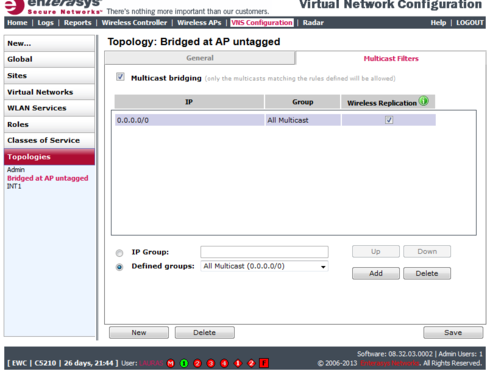Click the Enterasys logo
Screen dimensions: 490x374
(x=53, y=7)
